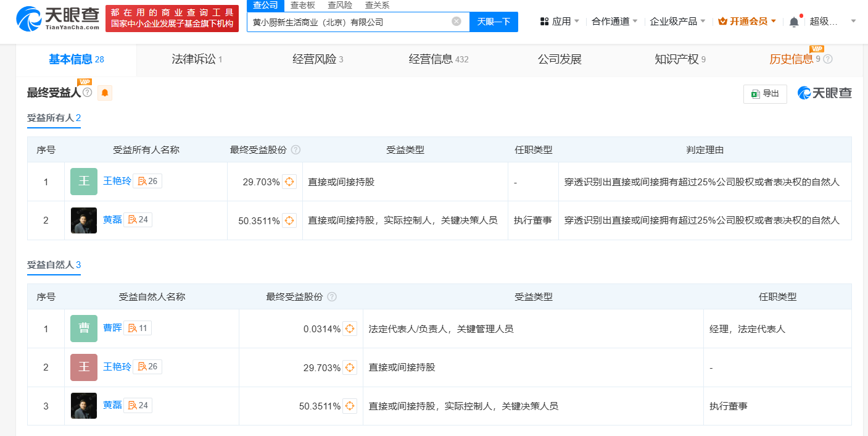
Task: Click help icon beside 最终受益股份 in natural persons table
Action: pos(332,297)
